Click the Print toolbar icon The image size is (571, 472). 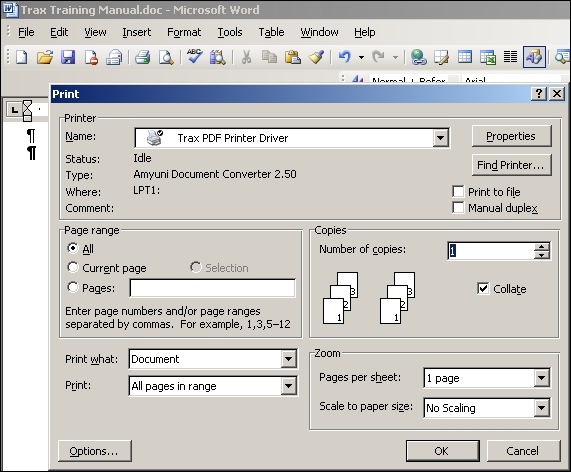click(142, 57)
